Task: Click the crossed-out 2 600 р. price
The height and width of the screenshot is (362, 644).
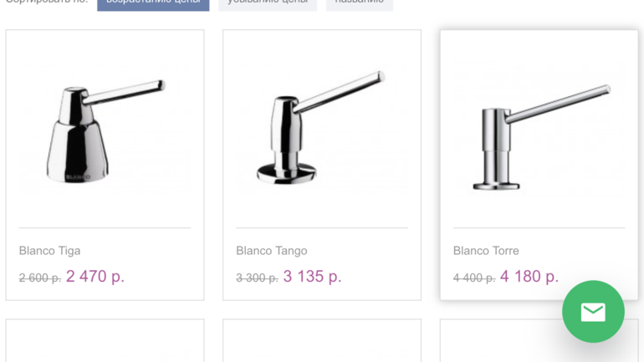Action: [39, 278]
